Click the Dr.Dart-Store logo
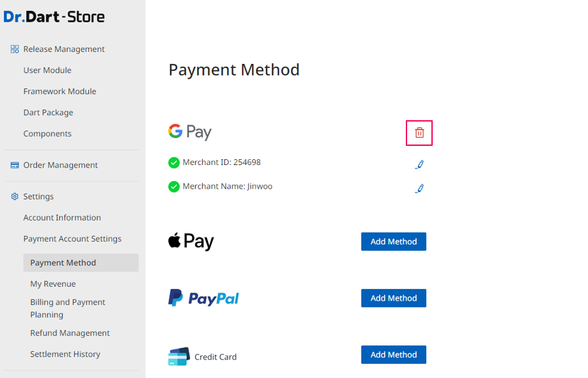588x378 pixels. (54, 17)
